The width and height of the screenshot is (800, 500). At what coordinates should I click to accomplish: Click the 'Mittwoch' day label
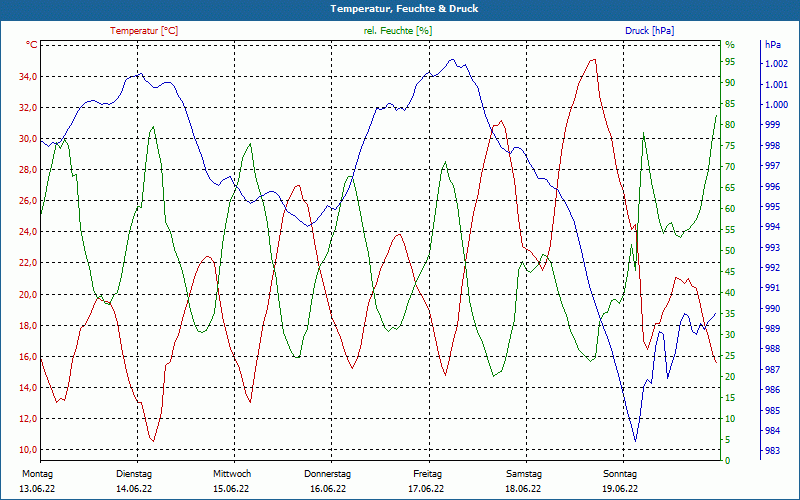coord(232,474)
